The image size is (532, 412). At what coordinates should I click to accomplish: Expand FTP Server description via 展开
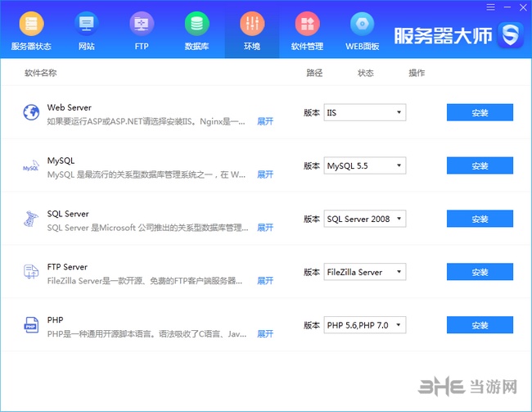(x=265, y=281)
